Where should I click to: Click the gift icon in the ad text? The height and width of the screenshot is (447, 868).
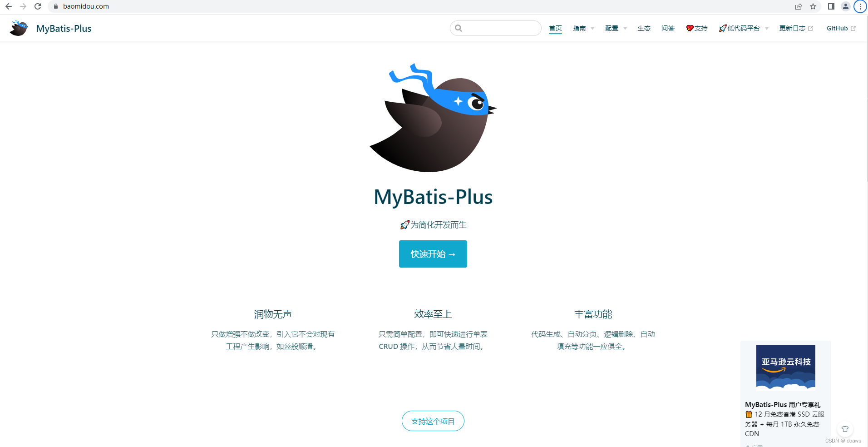(x=749, y=414)
